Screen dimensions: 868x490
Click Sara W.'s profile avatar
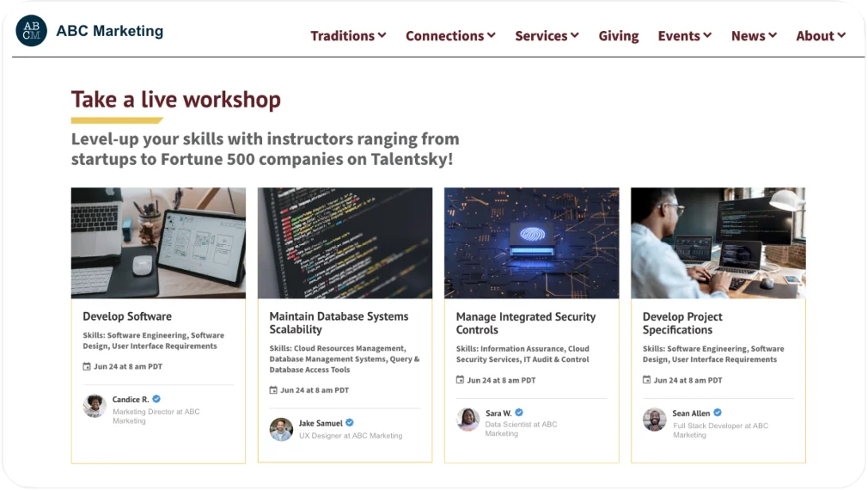point(468,419)
